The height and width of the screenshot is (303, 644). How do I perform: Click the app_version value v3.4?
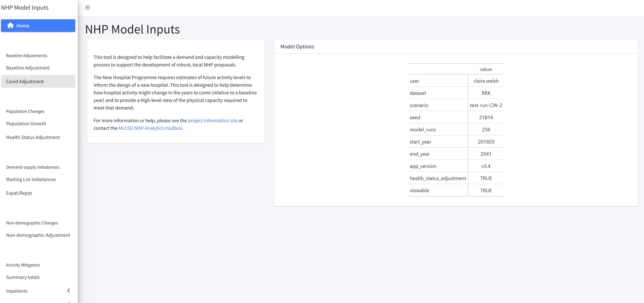(x=486, y=166)
